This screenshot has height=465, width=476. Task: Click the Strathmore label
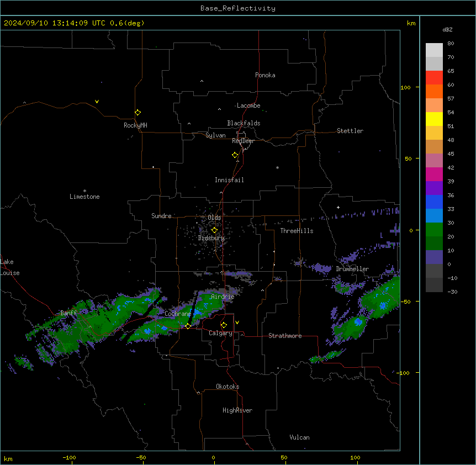(285, 336)
